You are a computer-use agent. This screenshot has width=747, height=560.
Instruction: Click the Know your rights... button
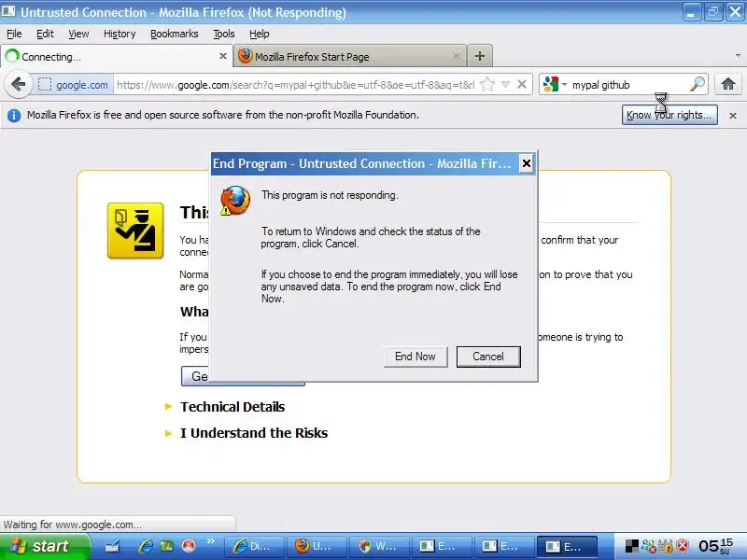(669, 115)
